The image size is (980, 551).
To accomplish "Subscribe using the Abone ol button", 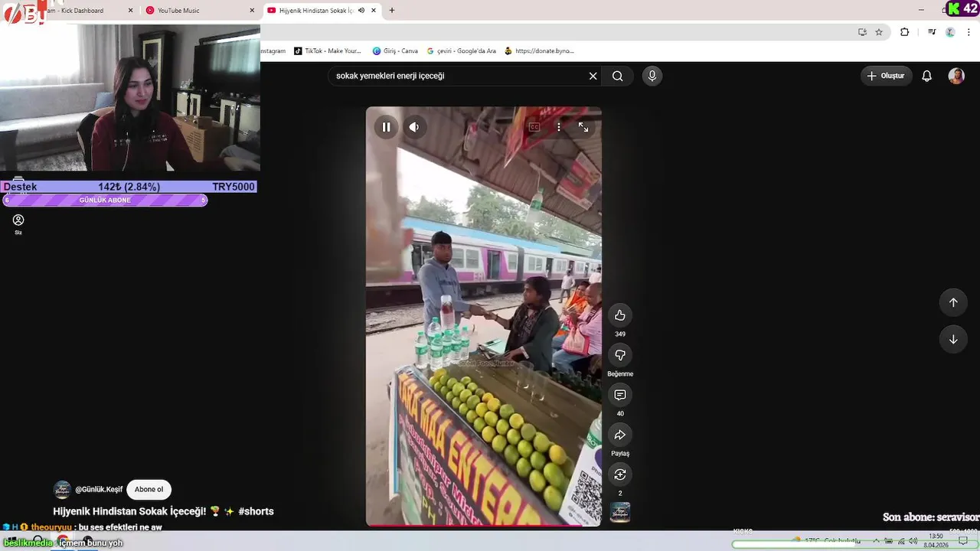I will pyautogui.click(x=149, y=490).
